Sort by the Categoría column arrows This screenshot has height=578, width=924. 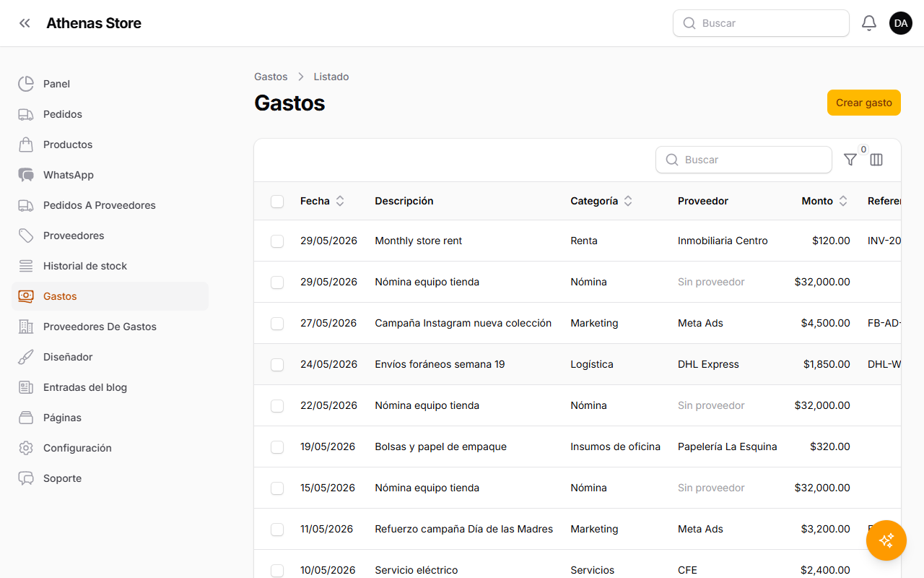pos(628,201)
